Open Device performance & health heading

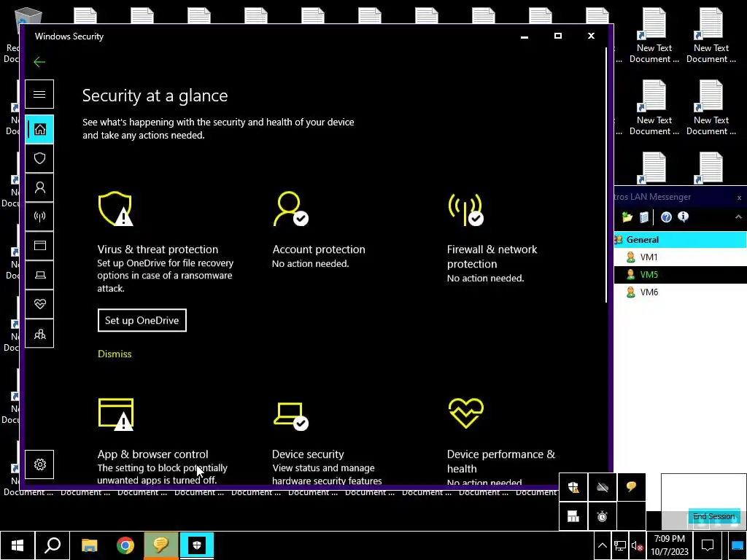pyautogui.click(x=501, y=461)
